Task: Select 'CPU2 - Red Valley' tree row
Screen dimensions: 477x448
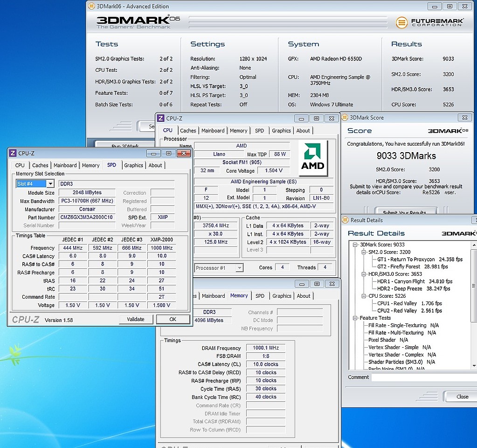Action: [x=409, y=311]
